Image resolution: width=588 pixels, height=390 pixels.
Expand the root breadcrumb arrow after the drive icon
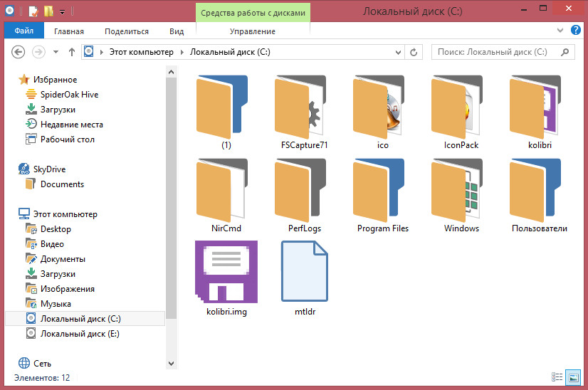[101, 52]
